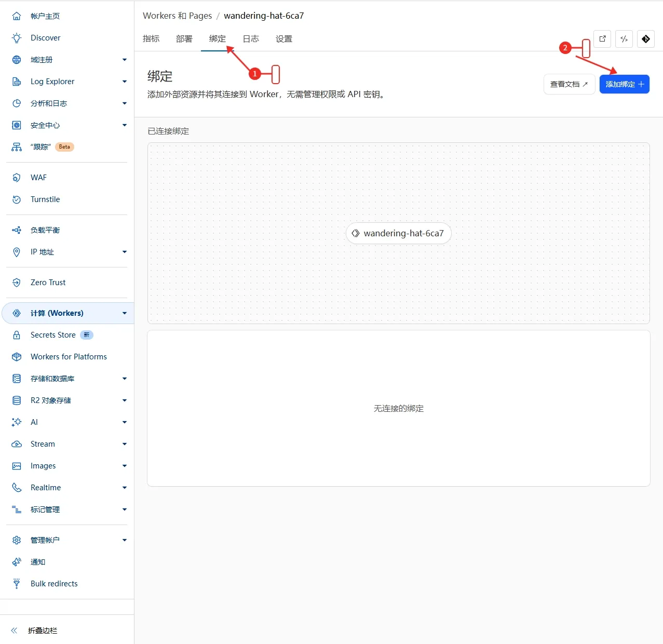Screen dimensions: 663x644
Task: Click the Bulk redirects funnel icon
Action: pos(17,584)
